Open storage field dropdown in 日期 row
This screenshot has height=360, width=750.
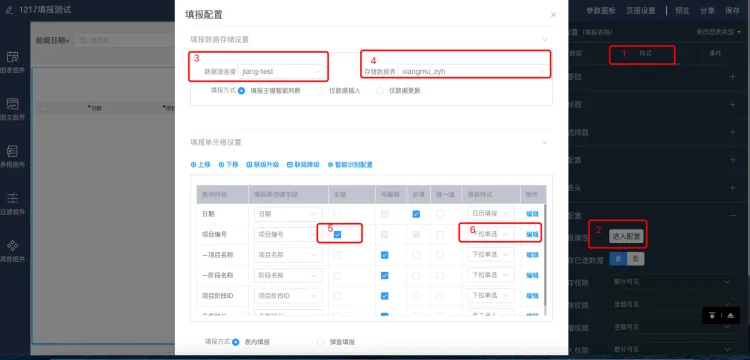click(288, 214)
